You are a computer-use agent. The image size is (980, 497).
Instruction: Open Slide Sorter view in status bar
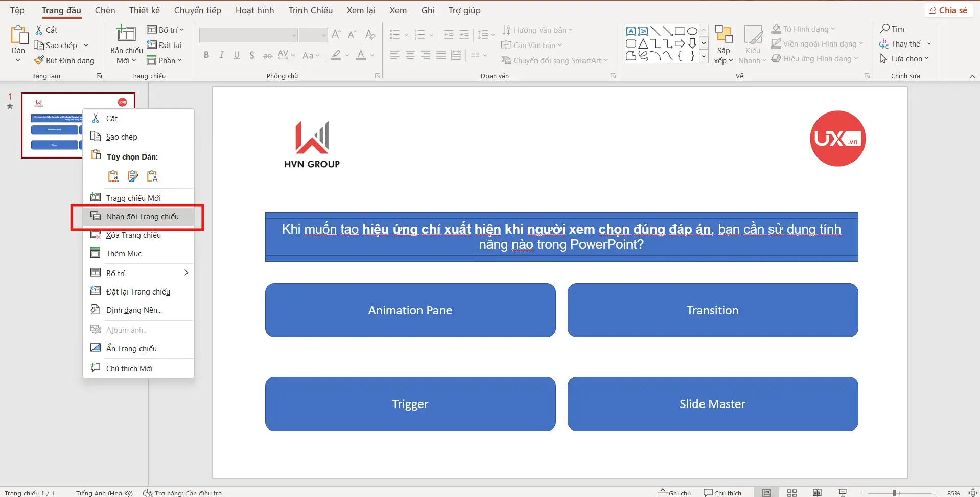(x=791, y=493)
